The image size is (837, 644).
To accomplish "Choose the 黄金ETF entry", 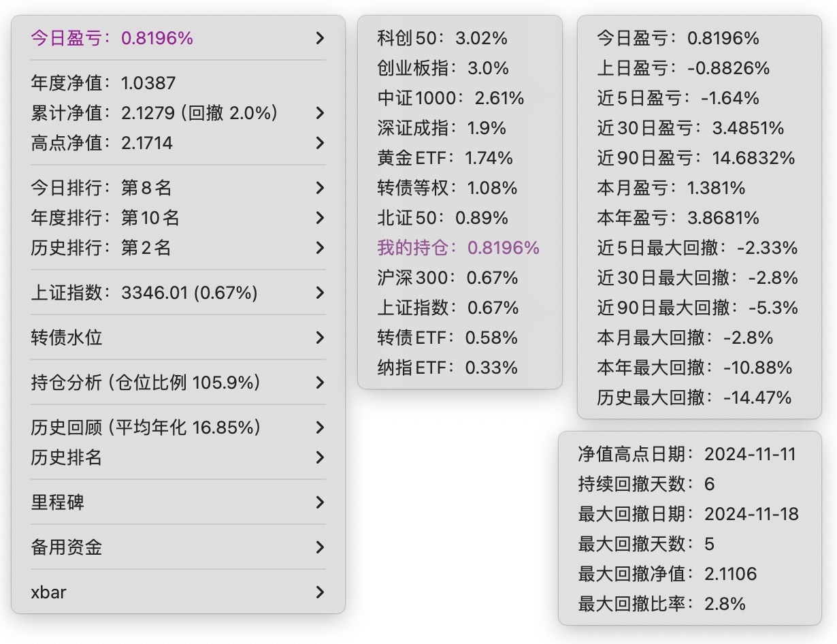I will click(x=445, y=158).
